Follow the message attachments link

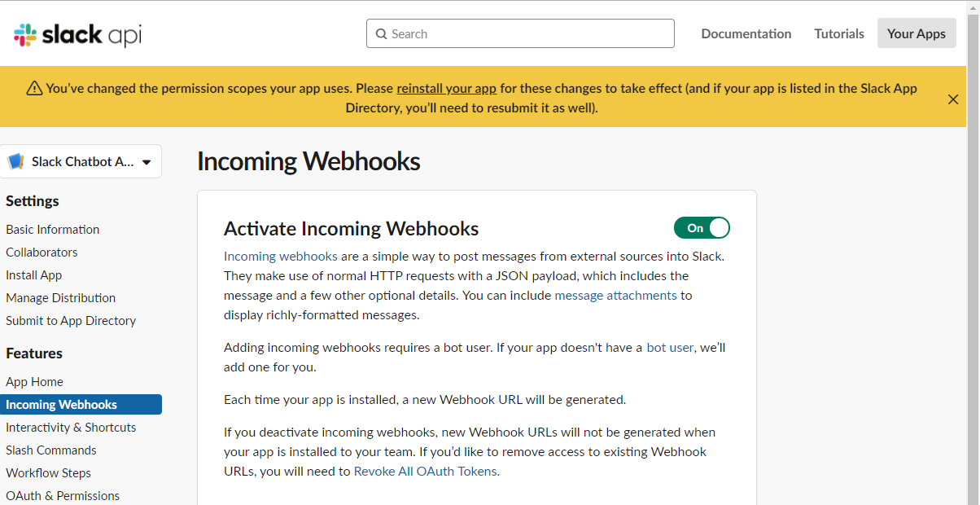click(x=615, y=295)
